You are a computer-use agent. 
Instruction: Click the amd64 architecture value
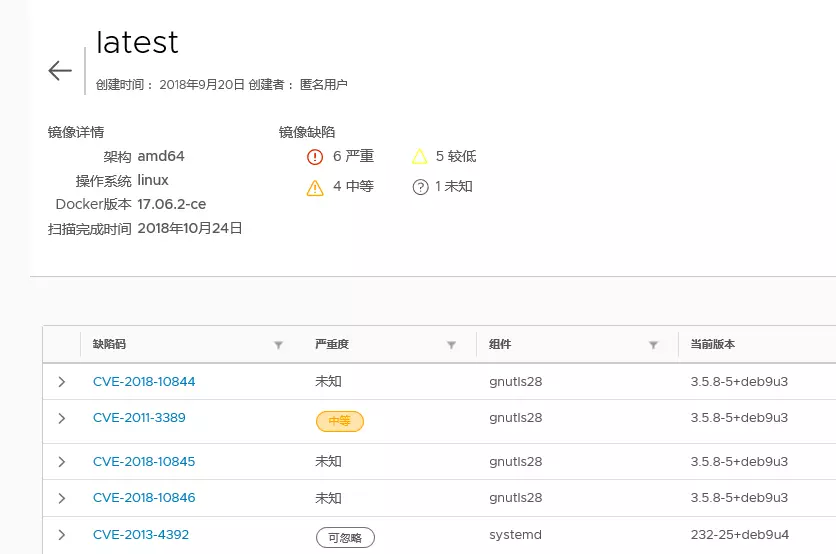161,156
